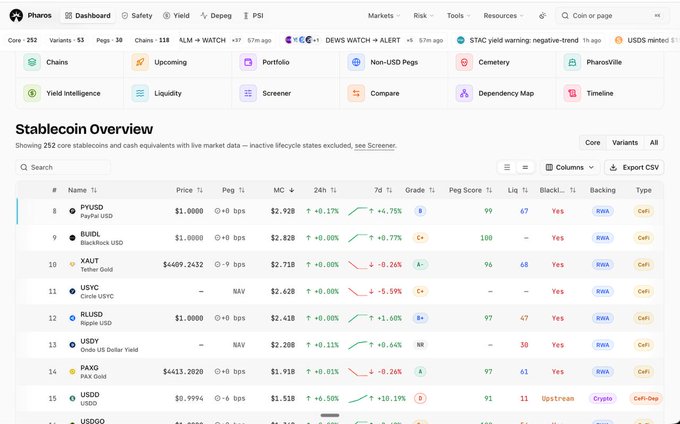Open the Liquidity waves icon tile
Screen dimensions: 680x424
point(140,93)
